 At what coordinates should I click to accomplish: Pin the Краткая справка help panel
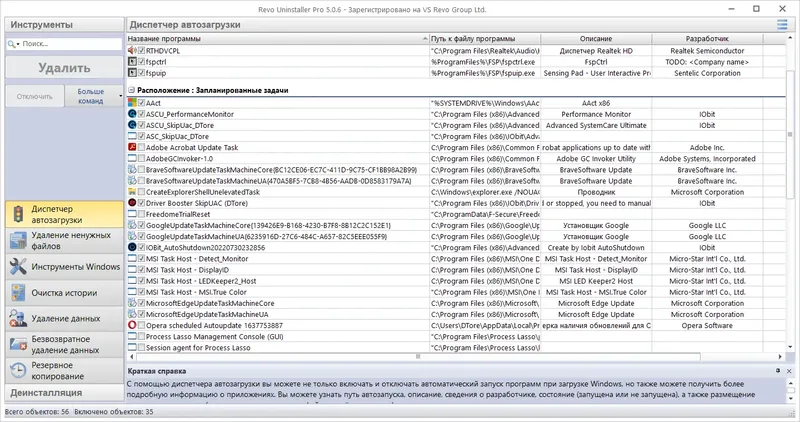pyautogui.click(x=778, y=371)
